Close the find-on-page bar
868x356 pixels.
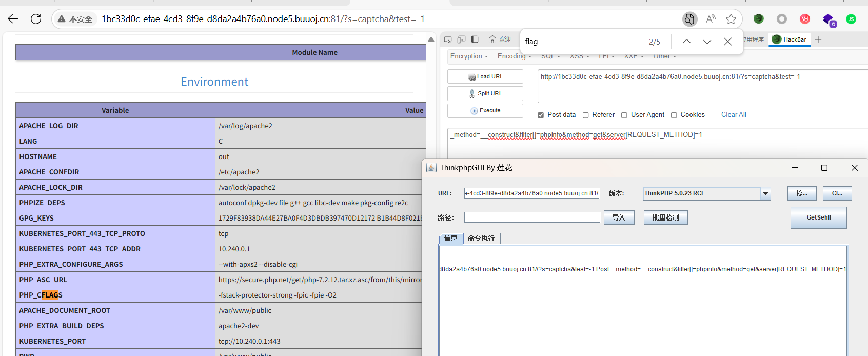[727, 42]
